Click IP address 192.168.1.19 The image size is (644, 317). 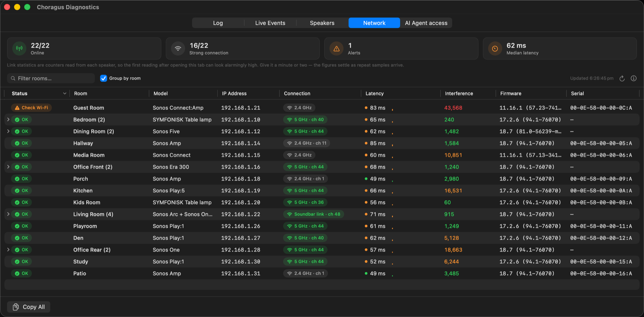tap(241, 190)
